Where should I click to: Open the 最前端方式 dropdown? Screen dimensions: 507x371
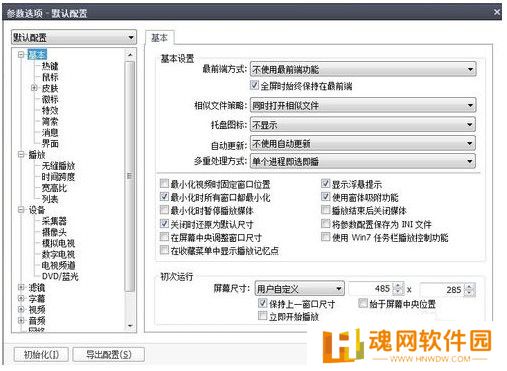363,69
